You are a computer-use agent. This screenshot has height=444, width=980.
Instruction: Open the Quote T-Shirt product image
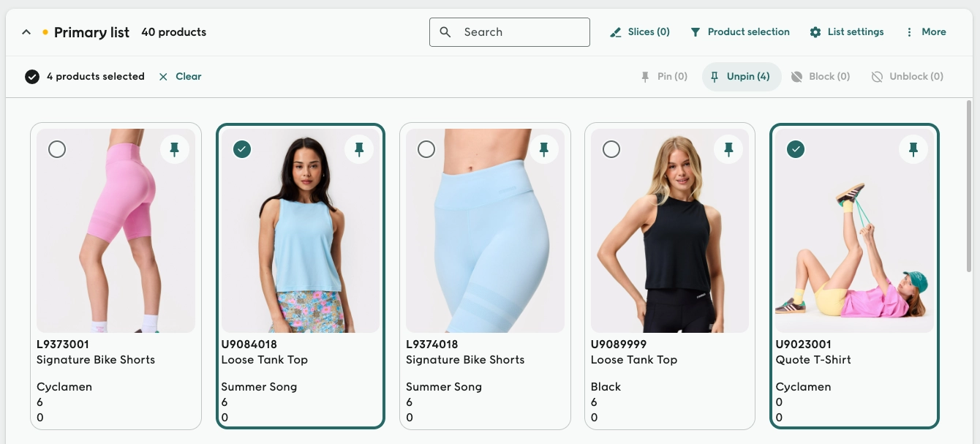[854, 231]
